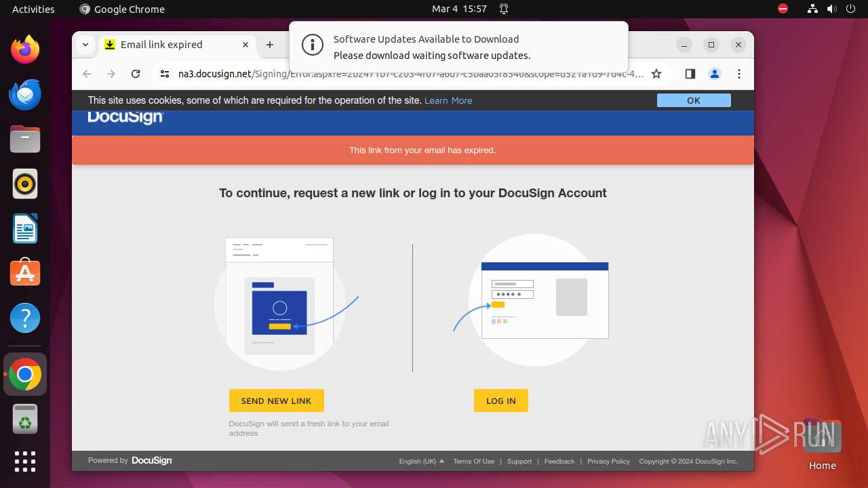
Task: Open the English (UK) language selector
Action: tap(421, 461)
